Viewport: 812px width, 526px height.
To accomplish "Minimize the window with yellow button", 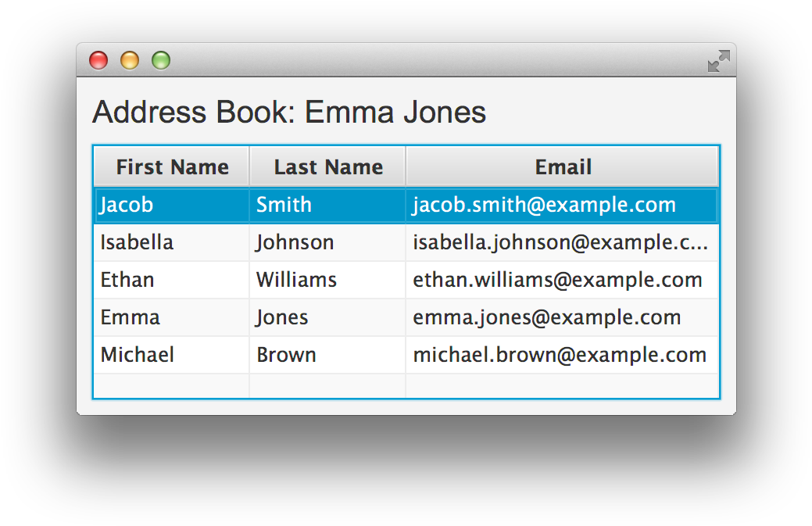I will tap(130, 60).
